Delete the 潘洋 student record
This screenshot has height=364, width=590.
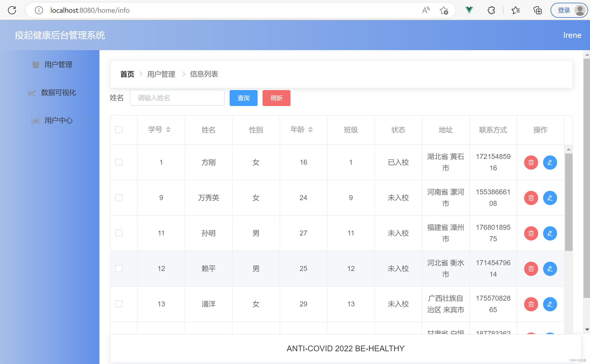tap(531, 304)
